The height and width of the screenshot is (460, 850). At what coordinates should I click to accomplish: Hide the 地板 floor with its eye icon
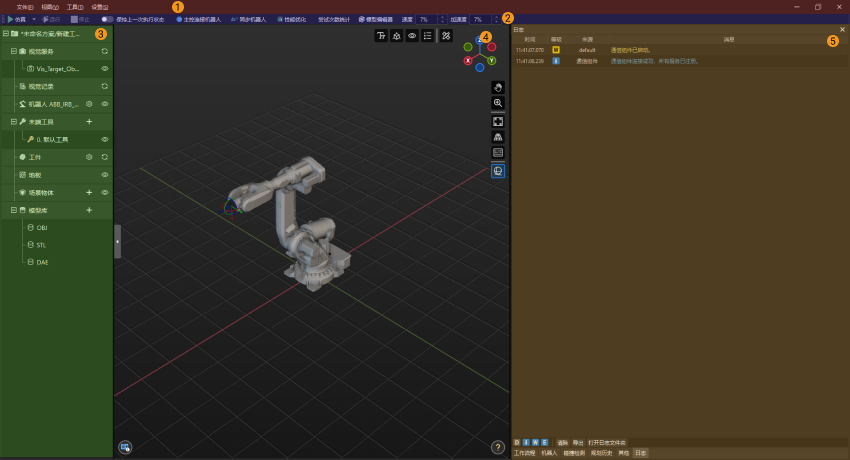105,174
